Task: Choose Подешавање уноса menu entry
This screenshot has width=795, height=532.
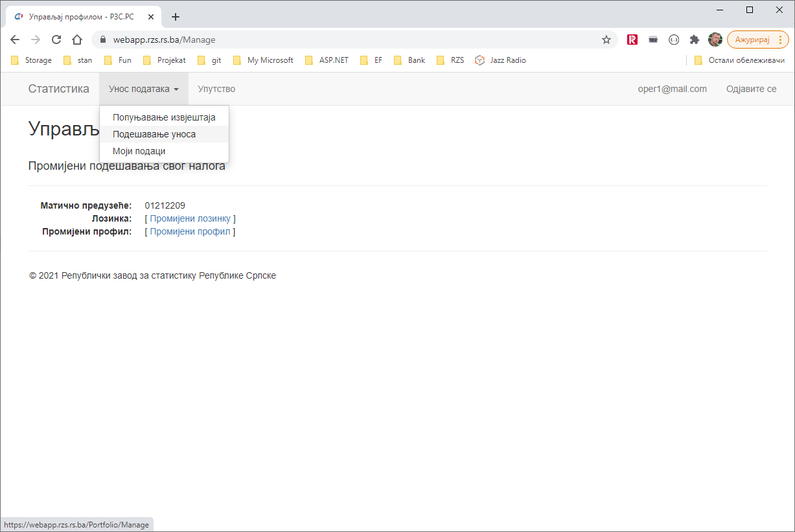Action: tap(154, 134)
